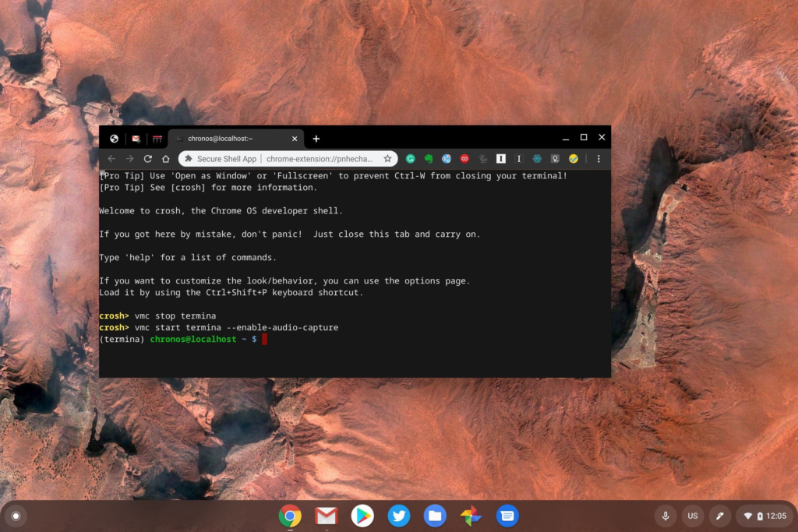This screenshot has height=532, width=798.
Task: Open the greyed-out extension icon
Action: 483,159
